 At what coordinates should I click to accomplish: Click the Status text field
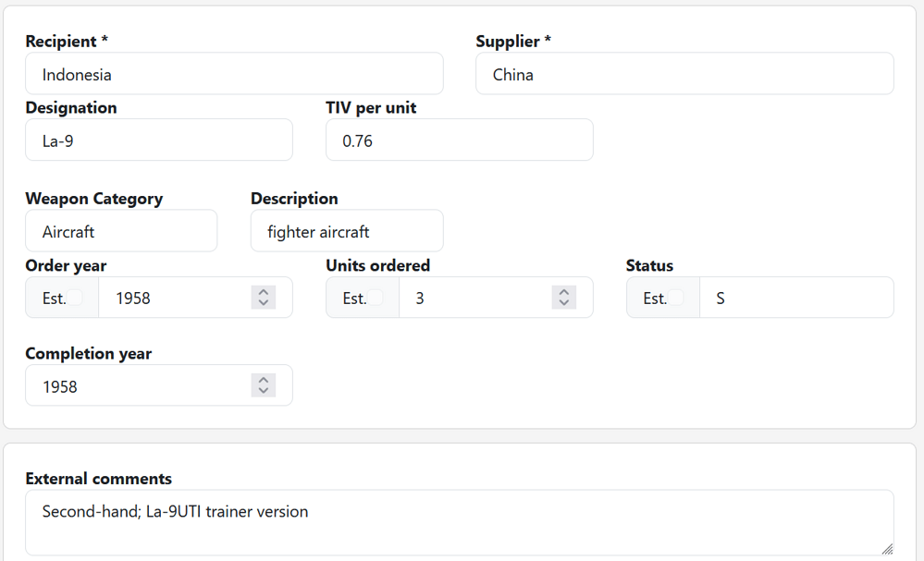(x=795, y=298)
